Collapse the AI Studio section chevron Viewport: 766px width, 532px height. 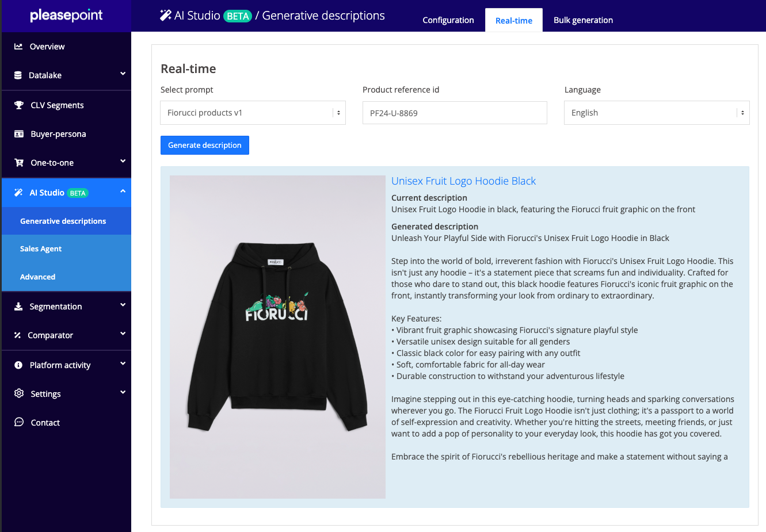(123, 192)
